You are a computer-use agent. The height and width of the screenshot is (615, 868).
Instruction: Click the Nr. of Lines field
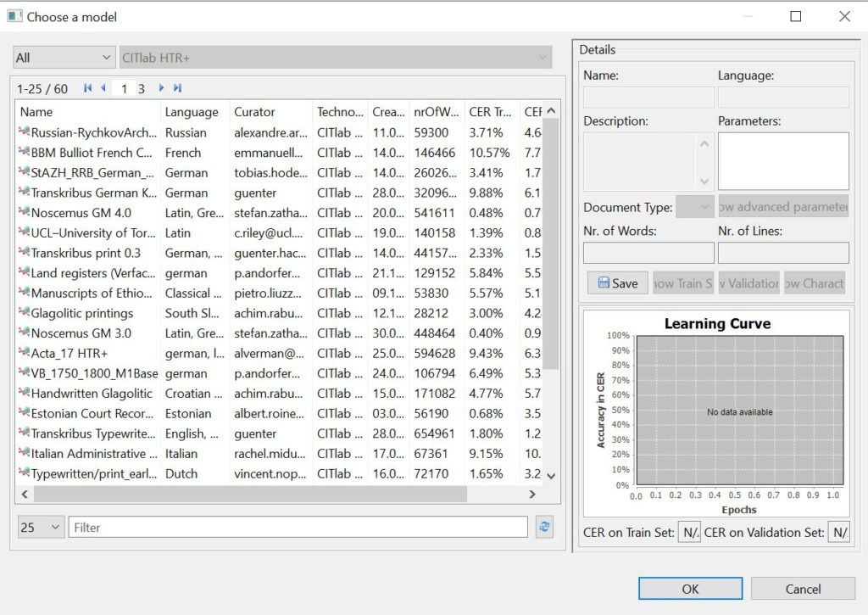click(x=783, y=253)
